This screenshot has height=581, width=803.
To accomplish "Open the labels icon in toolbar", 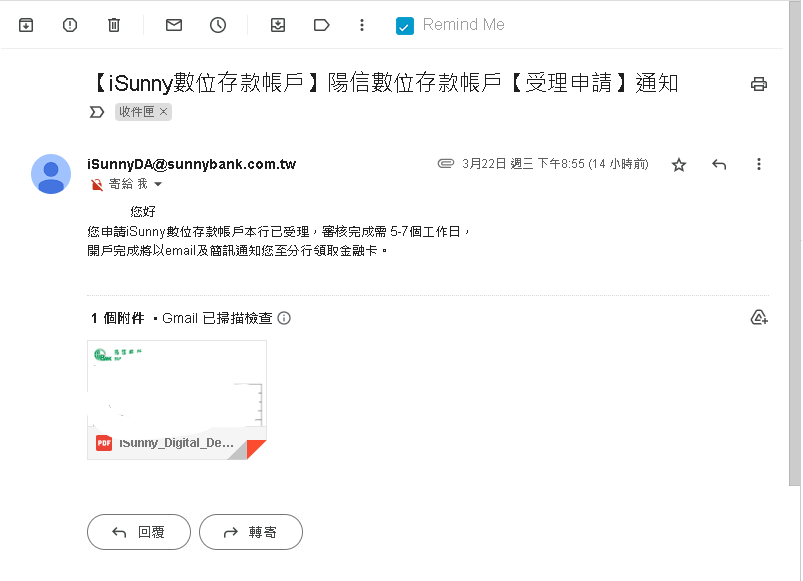I will click(321, 25).
